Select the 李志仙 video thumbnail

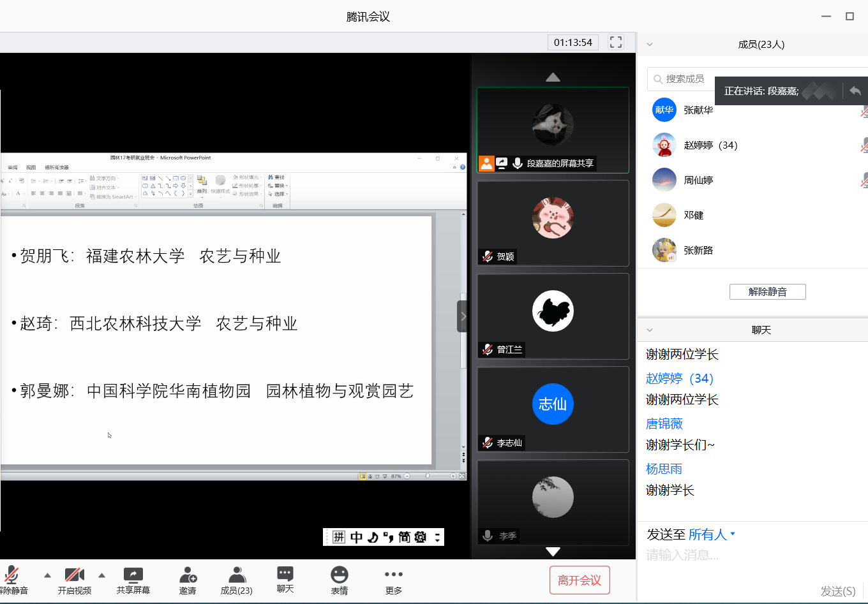click(553, 409)
